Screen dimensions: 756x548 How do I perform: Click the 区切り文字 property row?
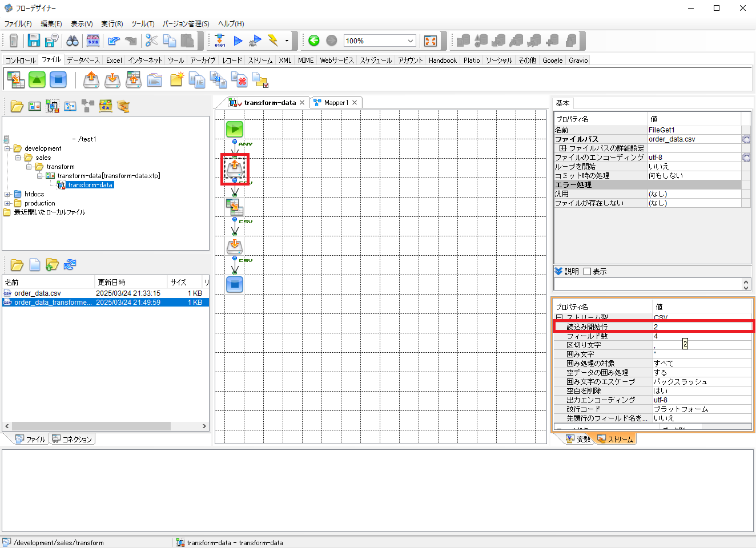[x=653, y=345]
